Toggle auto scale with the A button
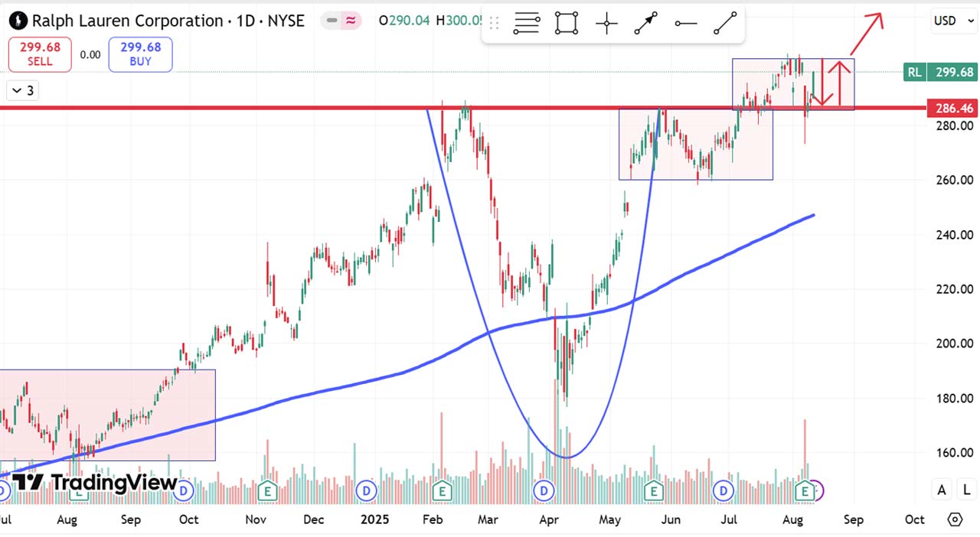The image size is (980, 537). [x=942, y=490]
